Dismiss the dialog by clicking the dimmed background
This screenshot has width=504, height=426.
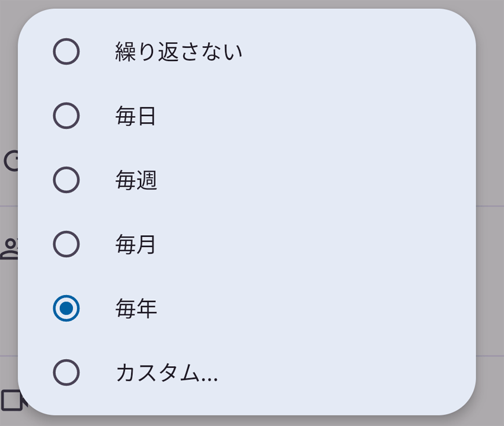point(490,225)
